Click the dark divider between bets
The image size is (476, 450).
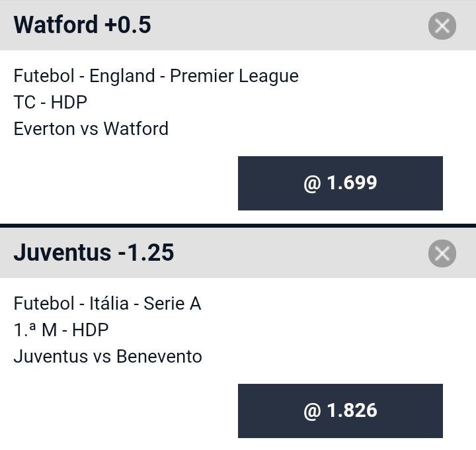pyautogui.click(x=238, y=226)
